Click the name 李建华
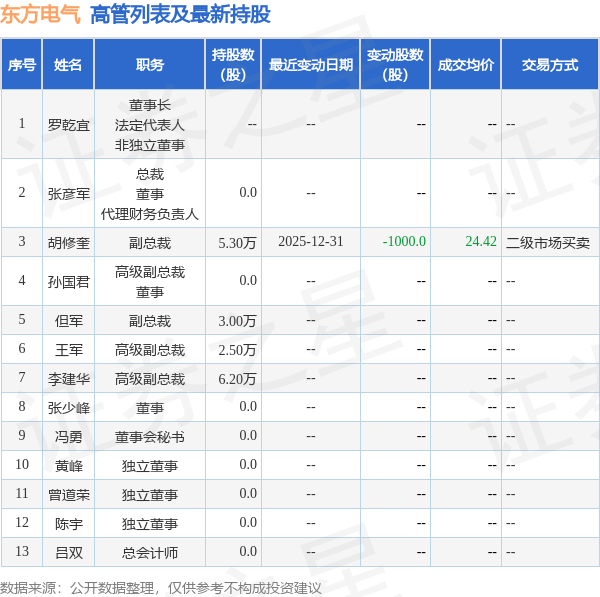 coord(68,379)
